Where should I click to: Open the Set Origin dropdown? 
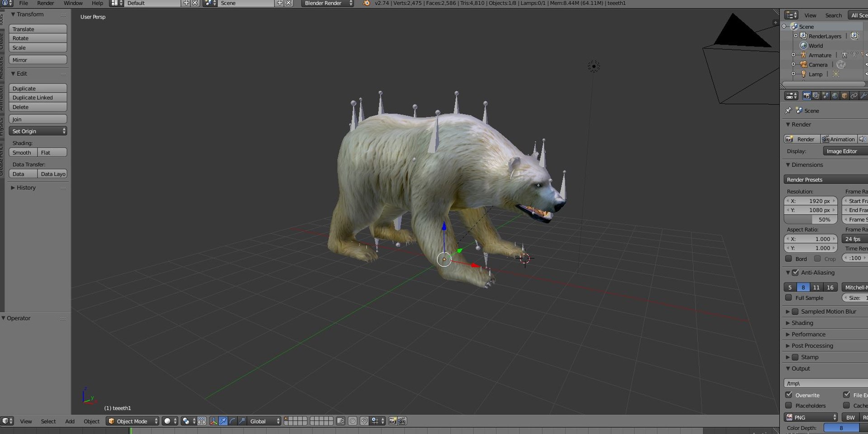coord(38,131)
